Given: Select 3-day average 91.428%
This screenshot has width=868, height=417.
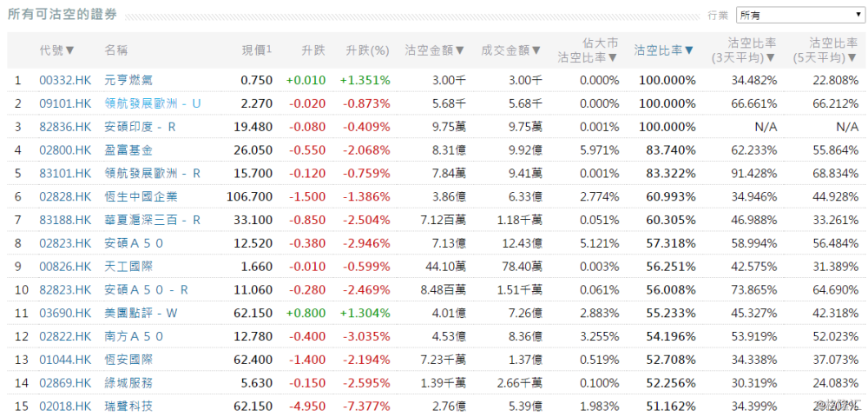Looking at the screenshot, I should (754, 174).
